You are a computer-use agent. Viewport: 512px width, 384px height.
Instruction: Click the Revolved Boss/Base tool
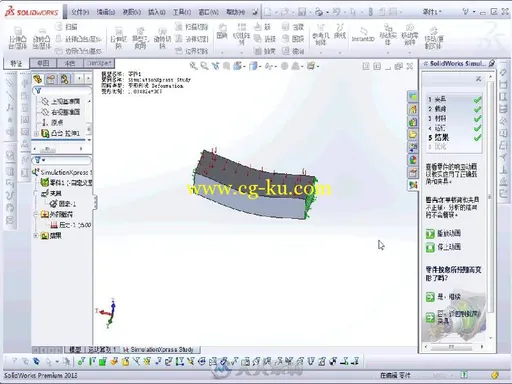pos(41,39)
